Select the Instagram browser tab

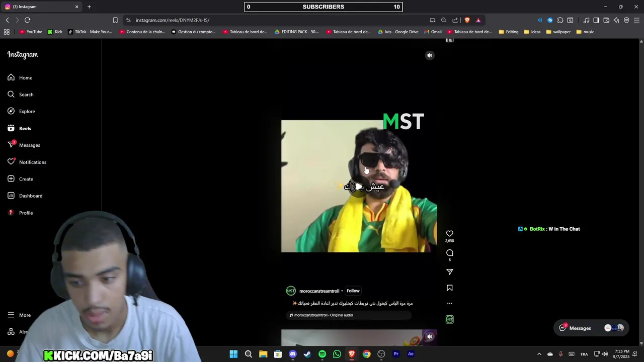[x=41, y=7]
